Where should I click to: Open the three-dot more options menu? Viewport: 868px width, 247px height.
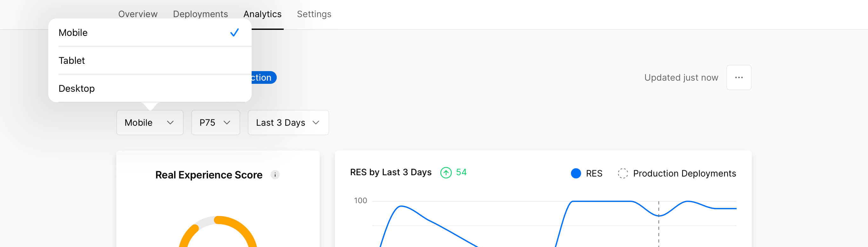pyautogui.click(x=739, y=77)
